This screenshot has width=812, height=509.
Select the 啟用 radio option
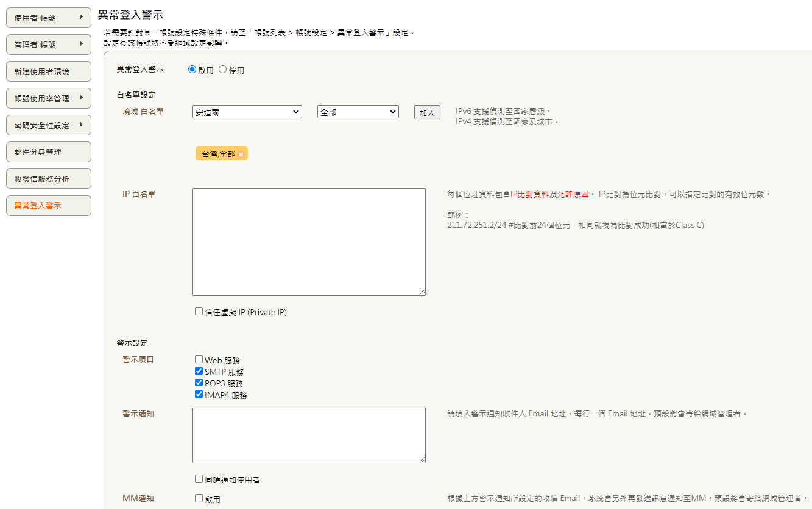pyautogui.click(x=192, y=69)
